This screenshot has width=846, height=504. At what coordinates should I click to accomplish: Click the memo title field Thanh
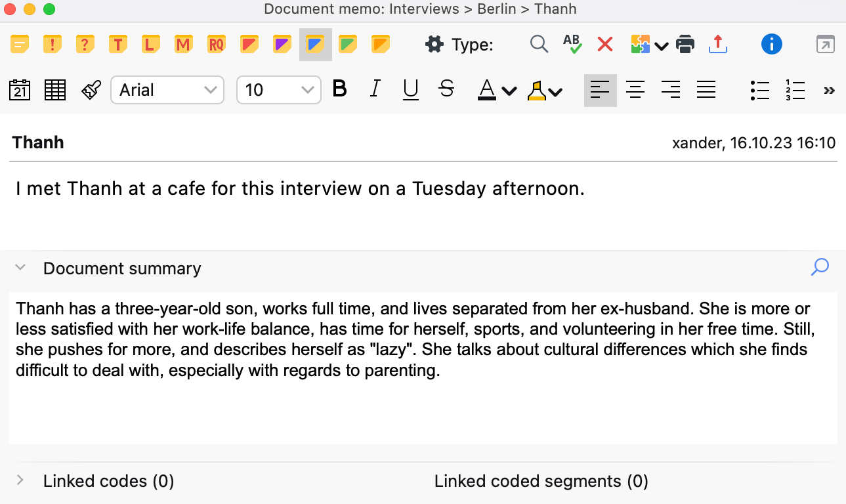click(38, 142)
